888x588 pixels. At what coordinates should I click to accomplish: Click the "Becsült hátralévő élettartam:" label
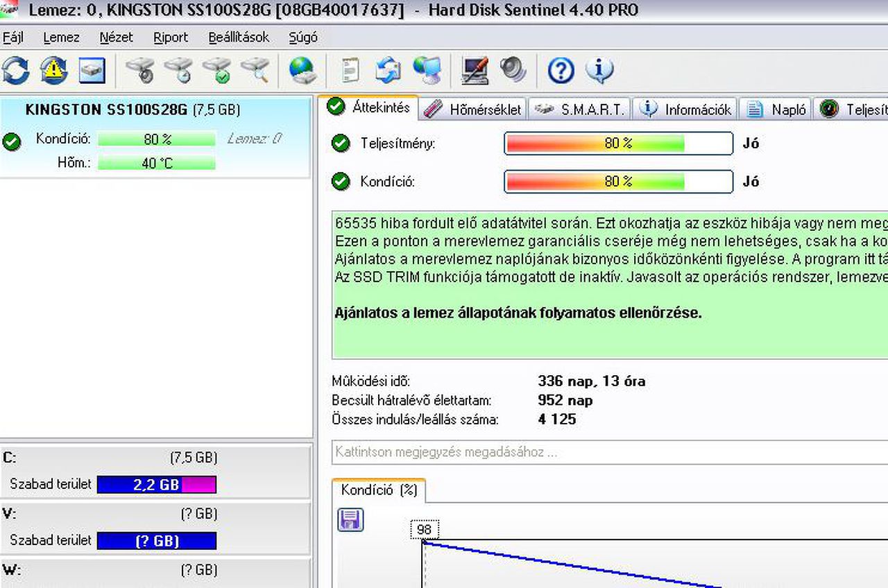point(412,400)
